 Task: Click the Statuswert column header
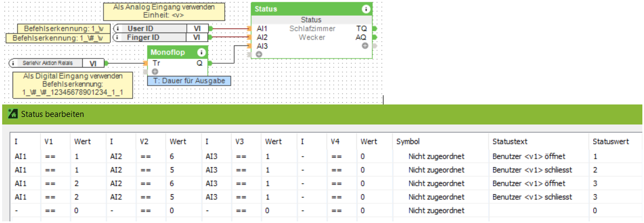(615, 142)
